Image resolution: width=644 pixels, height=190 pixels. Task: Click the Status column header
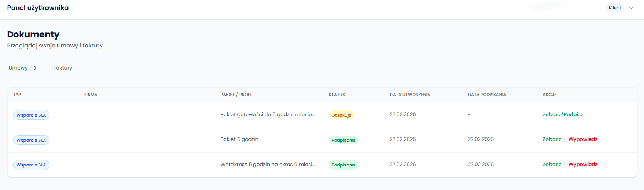click(337, 95)
